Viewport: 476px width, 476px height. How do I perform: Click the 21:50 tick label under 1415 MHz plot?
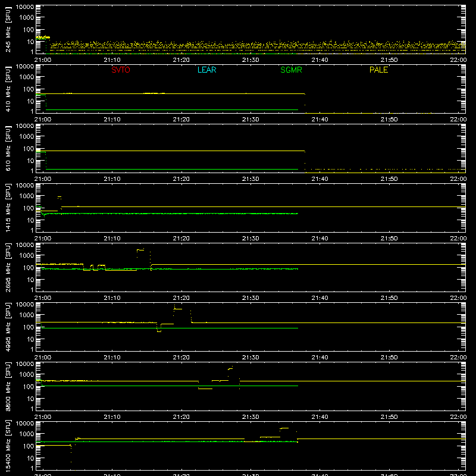[x=389, y=239]
